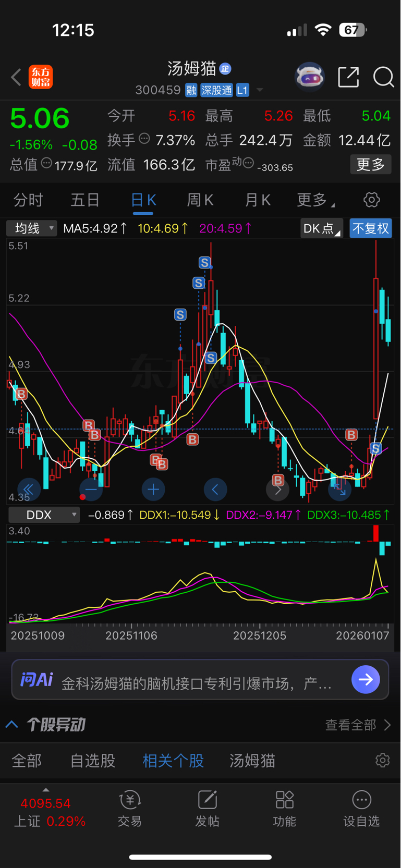Submit AI question with purple arrow button
Screen dimensions: 401x868
point(366,679)
